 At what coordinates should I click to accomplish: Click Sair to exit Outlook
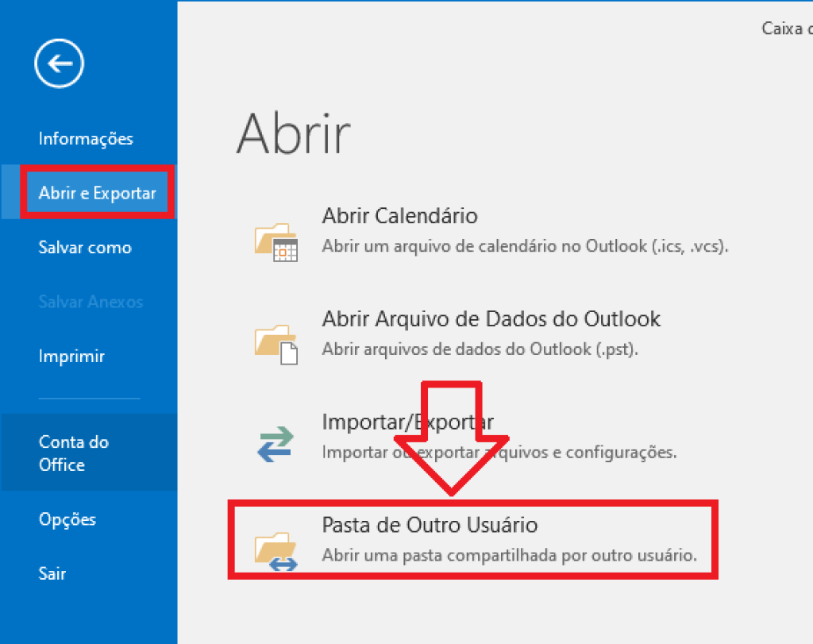[52, 573]
